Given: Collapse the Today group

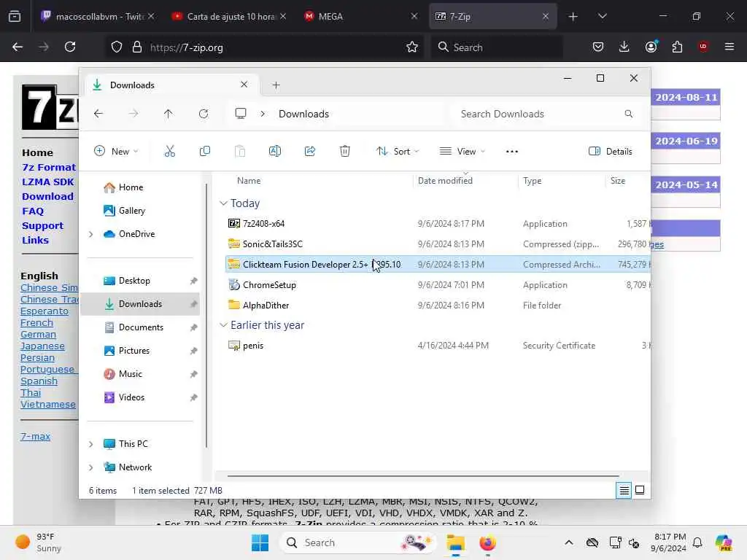Looking at the screenshot, I should click(223, 203).
